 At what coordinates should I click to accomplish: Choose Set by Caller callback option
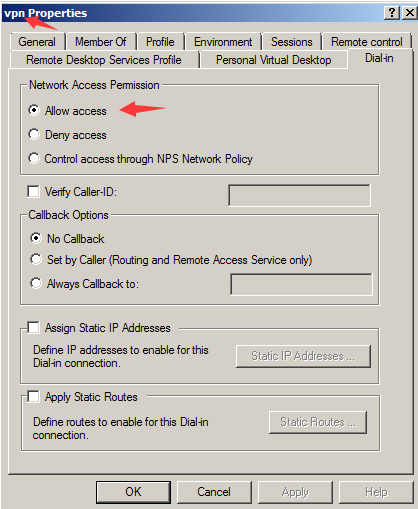[36, 259]
